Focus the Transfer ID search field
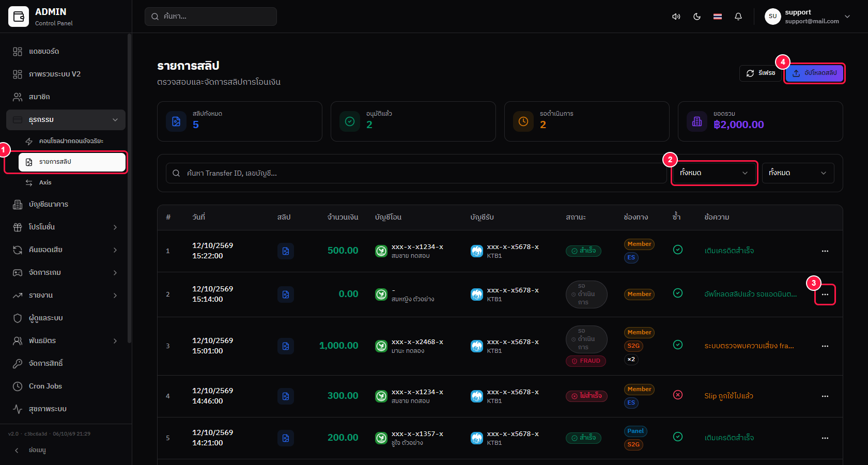Viewport: 868px width, 465px height. click(x=416, y=173)
